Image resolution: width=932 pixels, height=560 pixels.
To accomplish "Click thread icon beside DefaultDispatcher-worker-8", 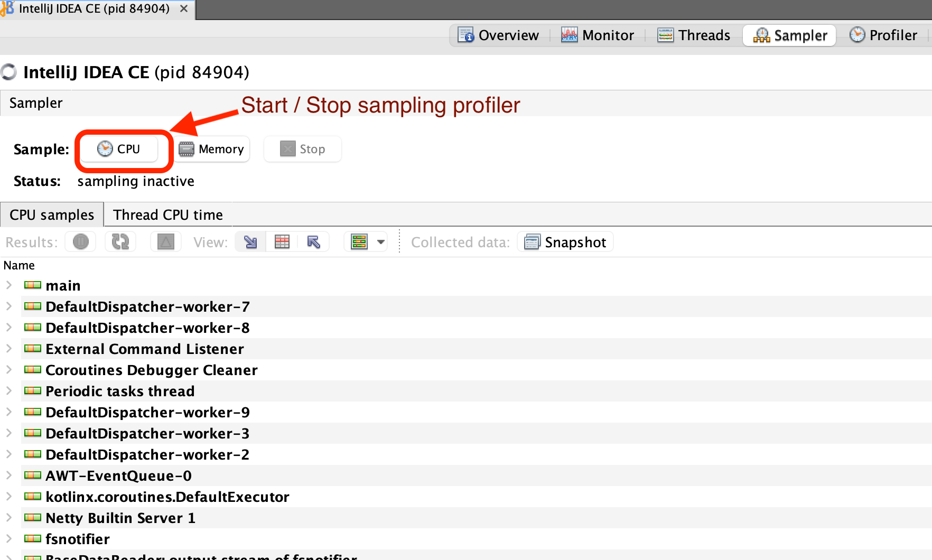I will coord(33,328).
